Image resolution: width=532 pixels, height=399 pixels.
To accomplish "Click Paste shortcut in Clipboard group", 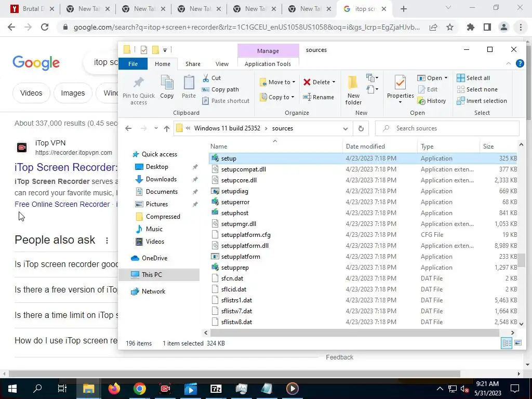I will pyautogui.click(x=225, y=101).
